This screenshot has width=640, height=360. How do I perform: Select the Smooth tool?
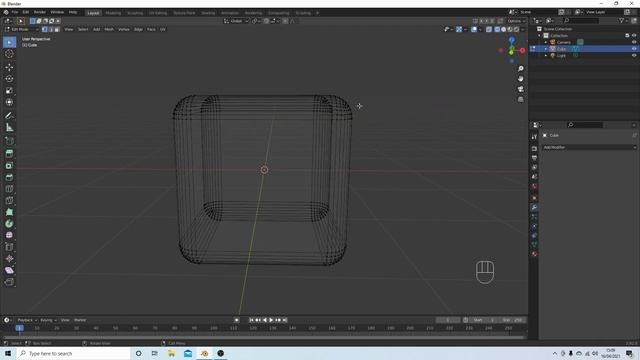[x=9, y=235]
